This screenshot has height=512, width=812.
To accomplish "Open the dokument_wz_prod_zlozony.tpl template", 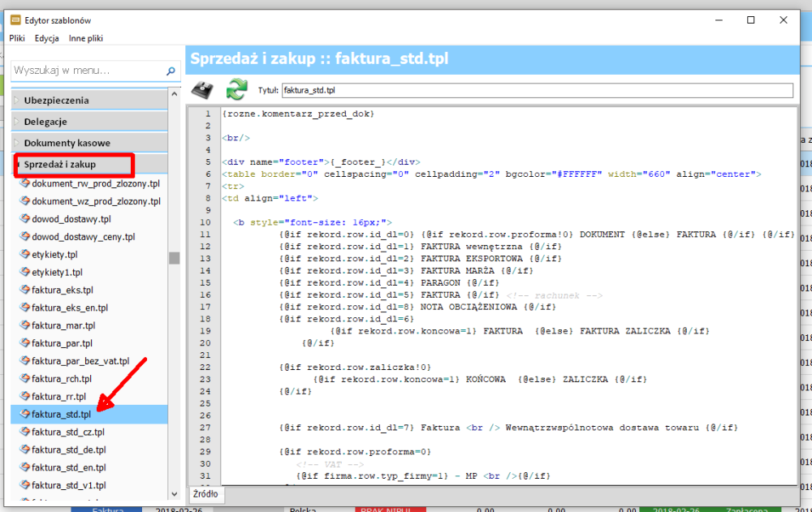I will click(97, 201).
